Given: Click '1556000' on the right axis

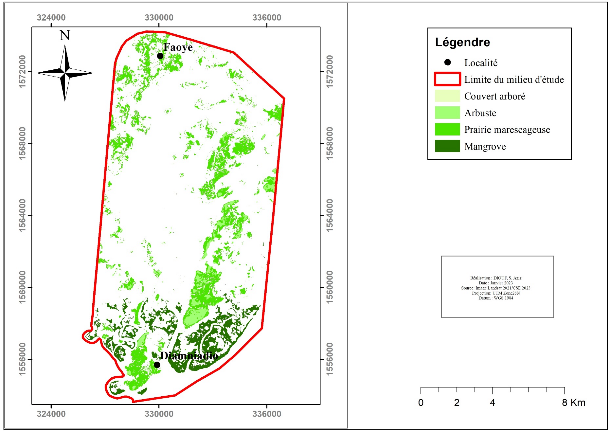Looking at the screenshot, I should (330, 359).
